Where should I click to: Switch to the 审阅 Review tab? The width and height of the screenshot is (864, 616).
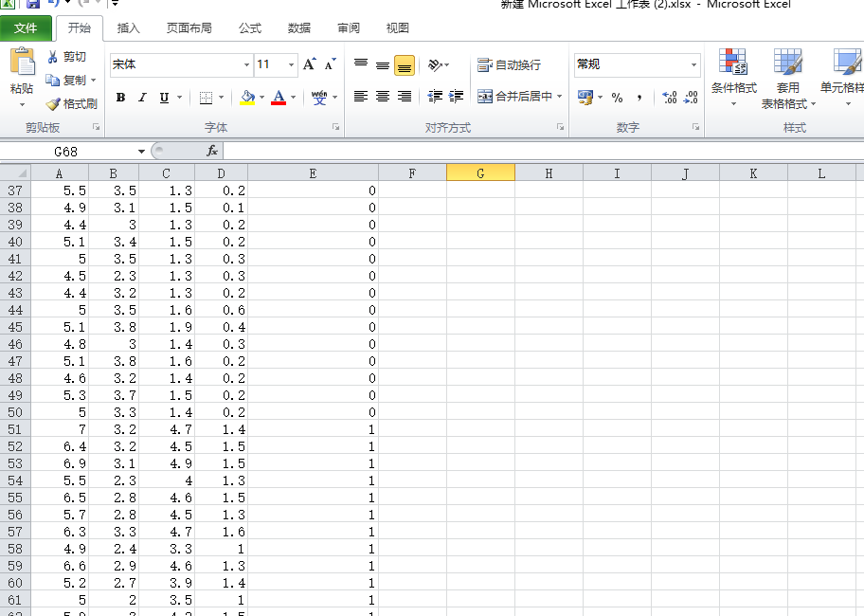point(349,28)
